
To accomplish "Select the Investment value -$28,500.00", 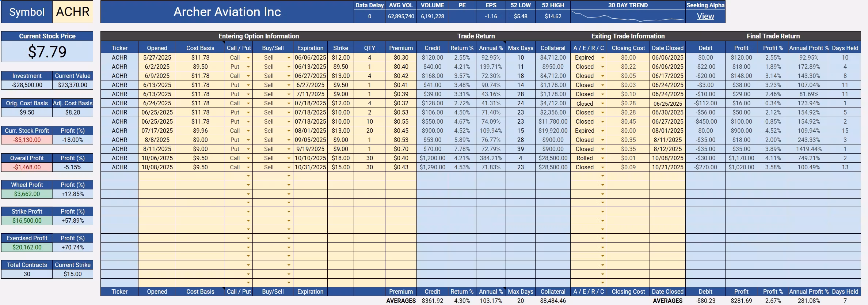I will (27, 85).
